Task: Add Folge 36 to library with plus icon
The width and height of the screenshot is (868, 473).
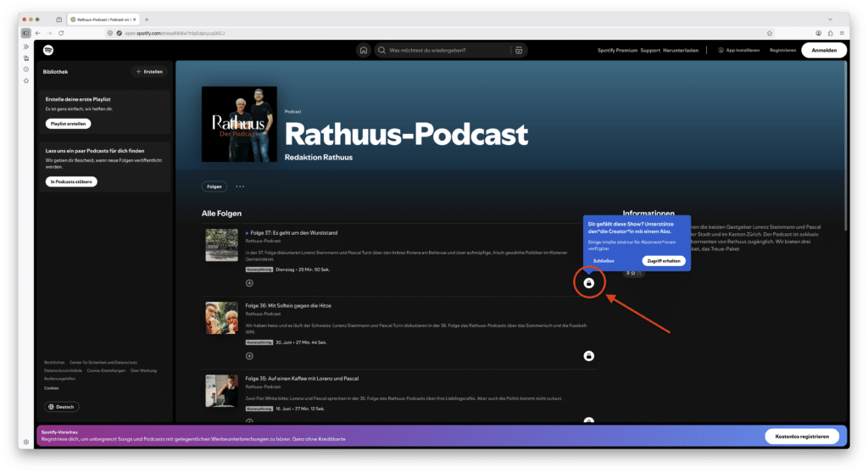Action: pos(250,356)
